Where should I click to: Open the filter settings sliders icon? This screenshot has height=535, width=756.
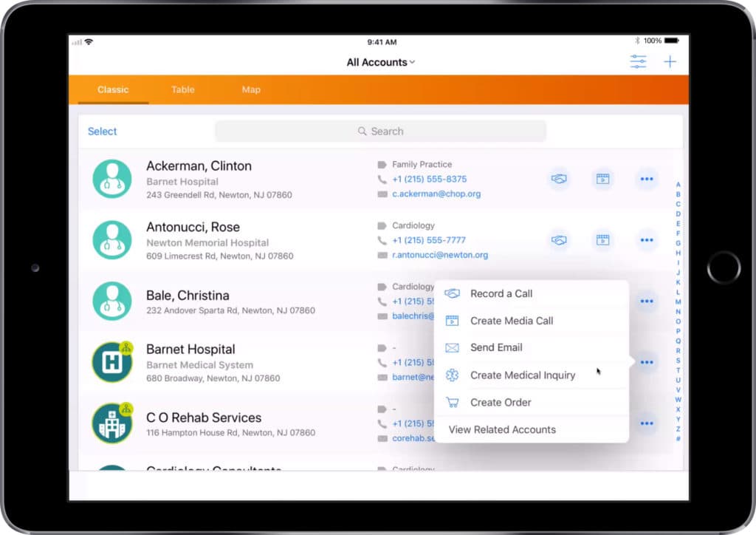coord(638,62)
